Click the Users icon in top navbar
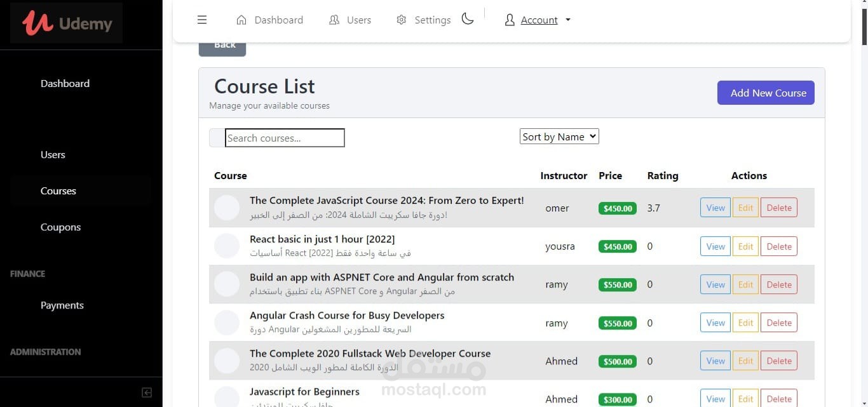The height and width of the screenshot is (407, 868). 334,20
